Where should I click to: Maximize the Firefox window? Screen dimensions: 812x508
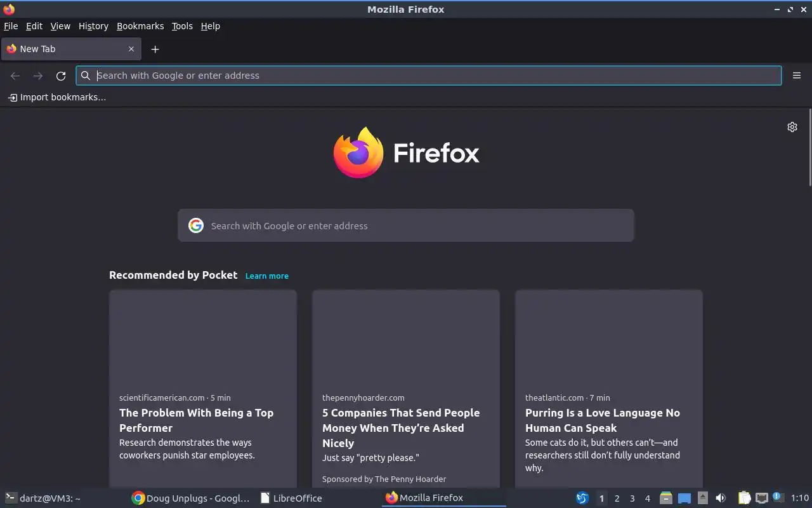point(790,10)
